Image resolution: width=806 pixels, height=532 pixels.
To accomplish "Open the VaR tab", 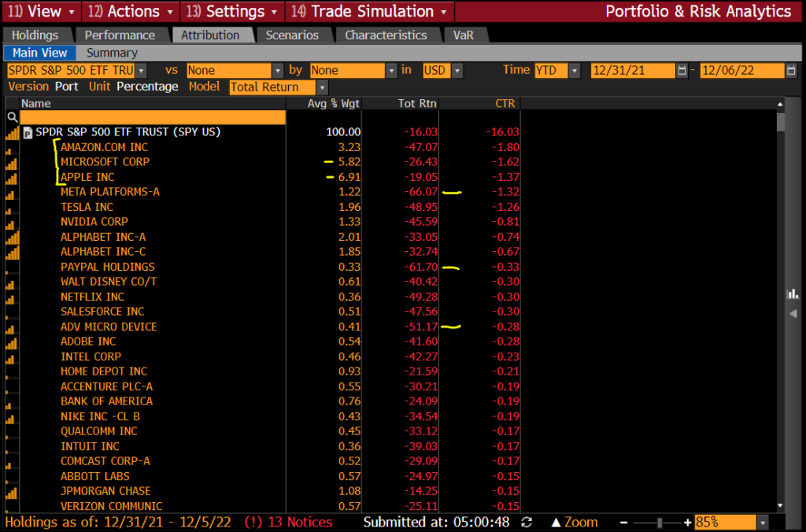I will (463, 35).
